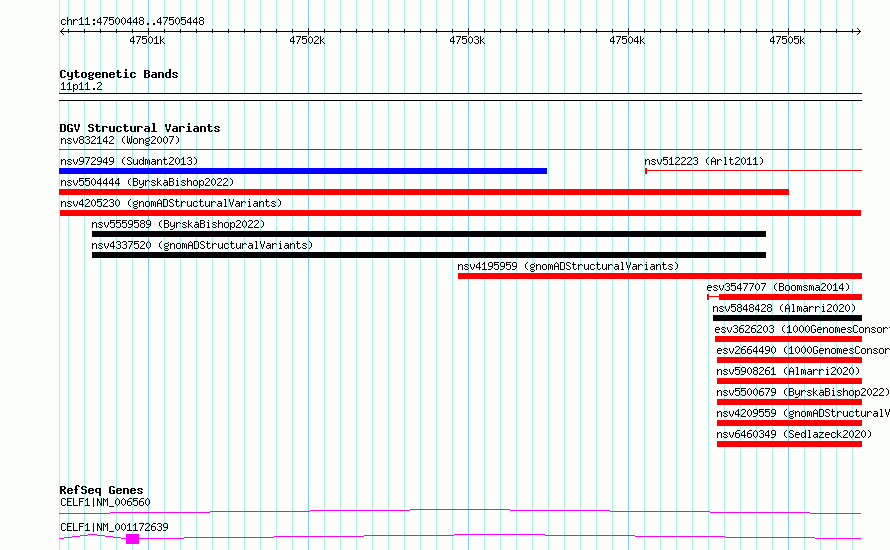Click the 47505k ruler tick label
This screenshot has height=550, width=890.
787,40
